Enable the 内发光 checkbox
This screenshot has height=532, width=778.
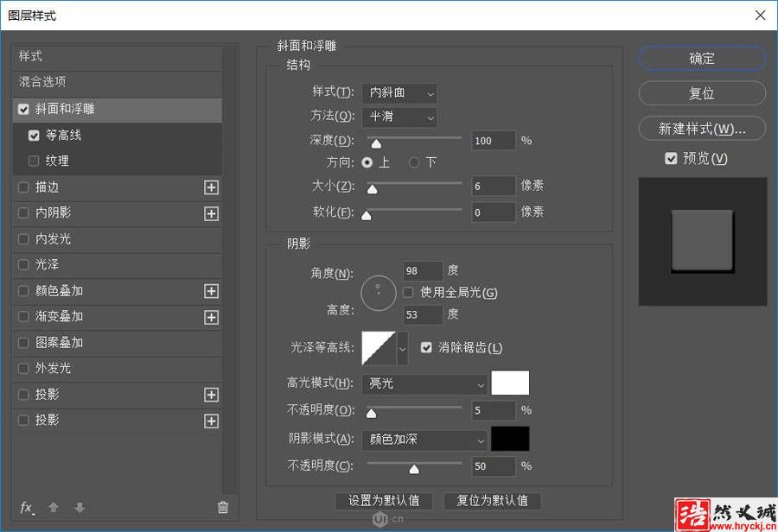pos(23,239)
